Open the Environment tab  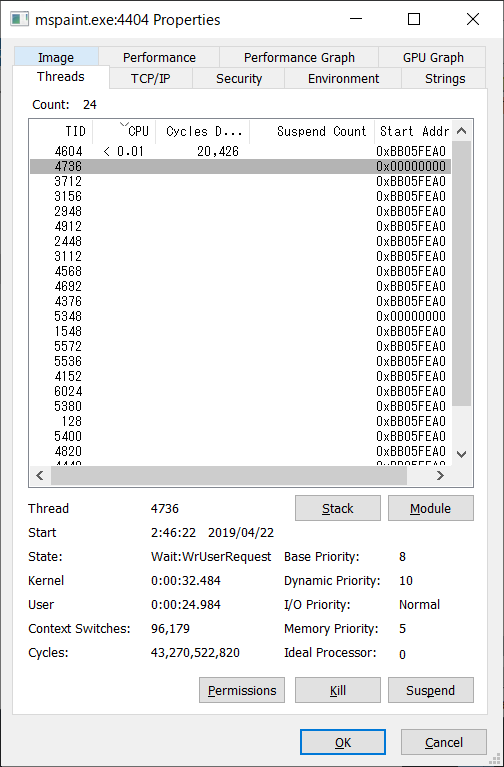(343, 78)
